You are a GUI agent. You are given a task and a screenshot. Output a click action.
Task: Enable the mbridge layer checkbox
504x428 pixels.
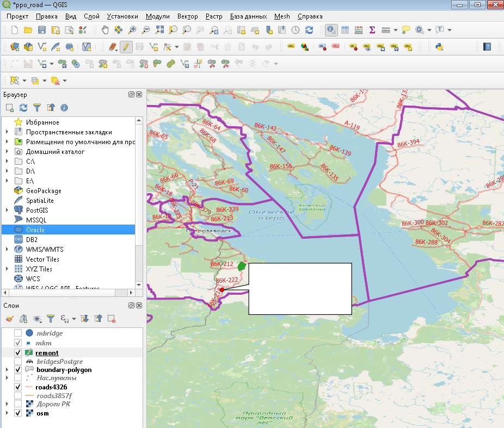pos(18,333)
